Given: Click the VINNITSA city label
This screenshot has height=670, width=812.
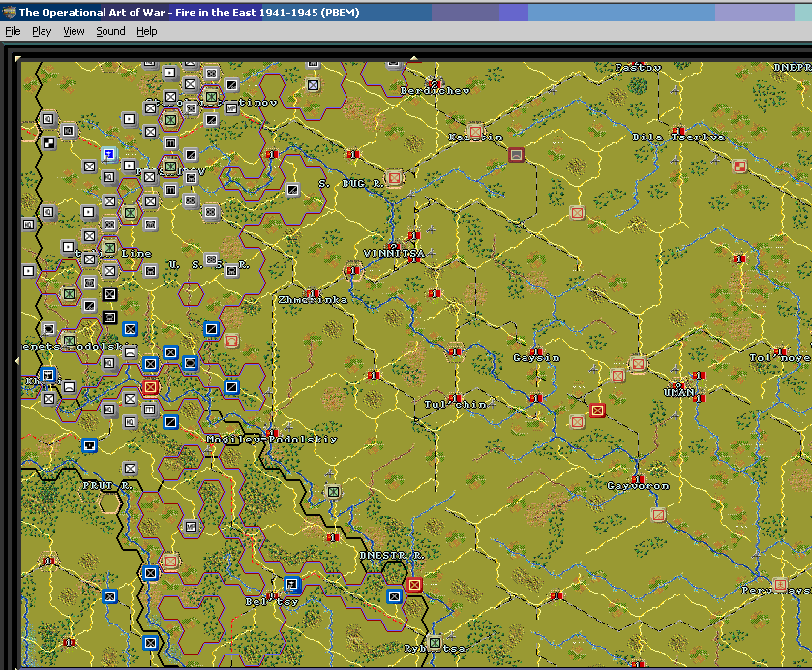Looking at the screenshot, I should tap(394, 253).
